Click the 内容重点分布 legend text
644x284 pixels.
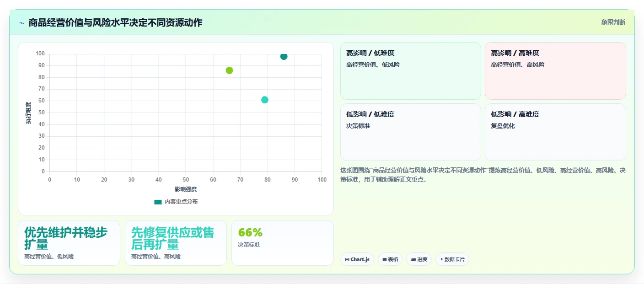[x=181, y=202]
